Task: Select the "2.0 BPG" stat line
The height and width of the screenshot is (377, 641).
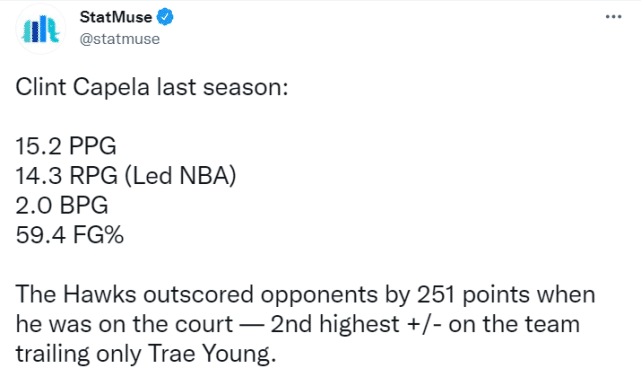Action: [62, 205]
